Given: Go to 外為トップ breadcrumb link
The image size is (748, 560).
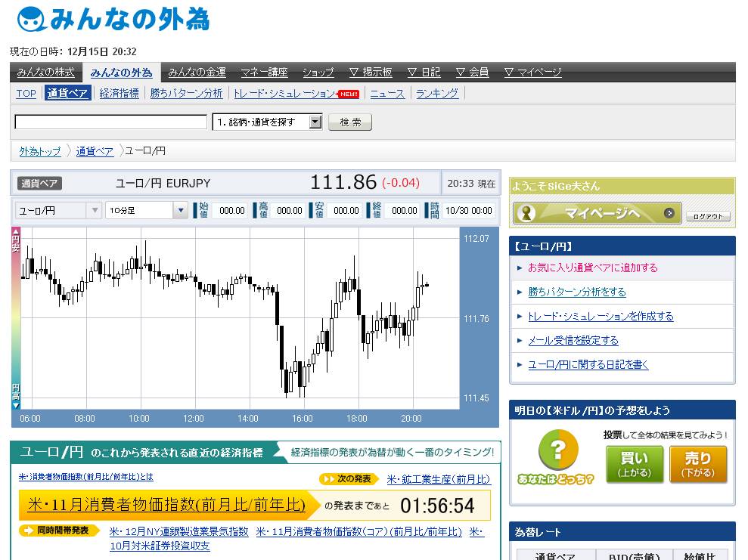Looking at the screenshot, I should 40,151.
